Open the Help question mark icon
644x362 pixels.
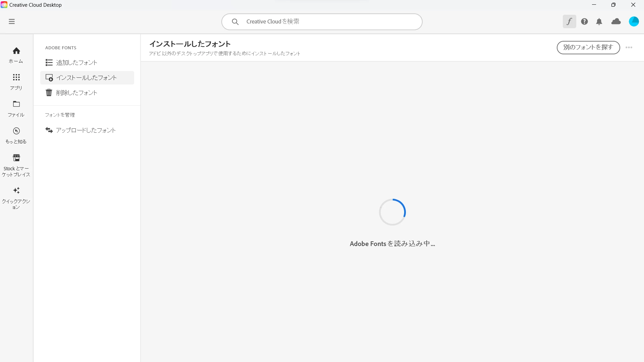584,21
